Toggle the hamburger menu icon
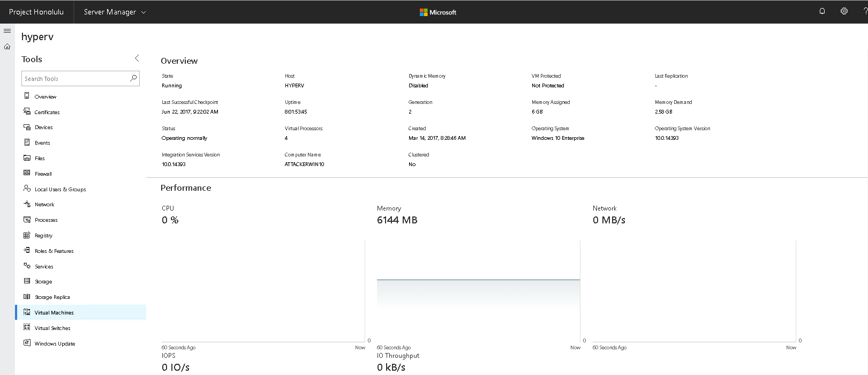Viewport: 868px width, 375px height. [7, 31]
